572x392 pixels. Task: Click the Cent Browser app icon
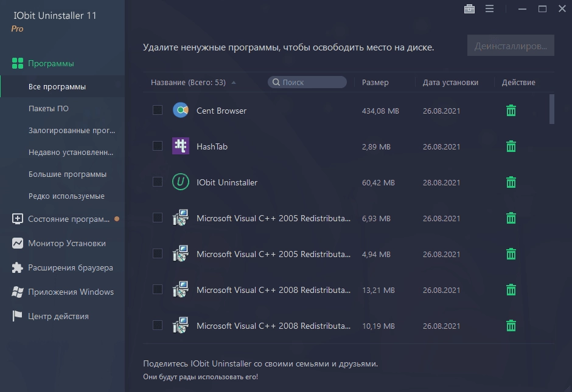point(181,110)
